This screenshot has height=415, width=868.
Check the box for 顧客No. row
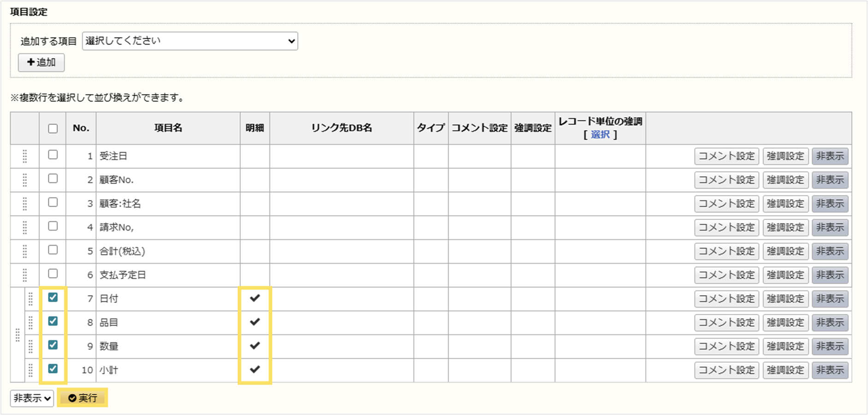pyautogui.click(x=53, y=179)
